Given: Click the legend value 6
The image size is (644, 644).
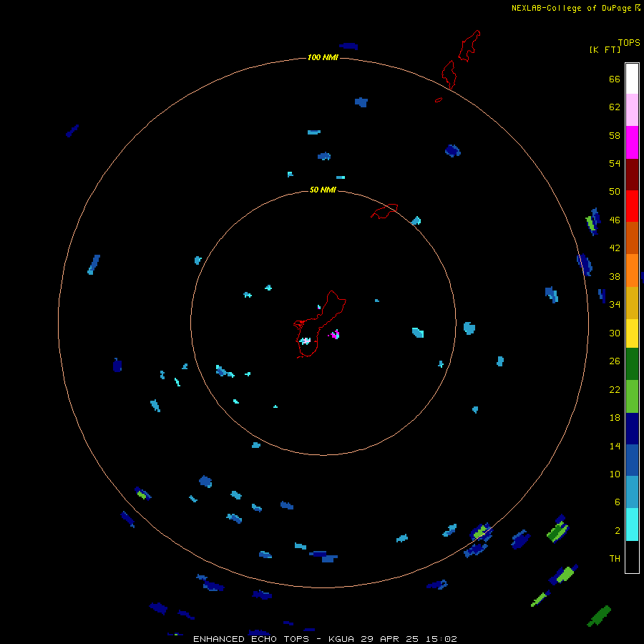Looking at the screenshot, I should point(618,502).
